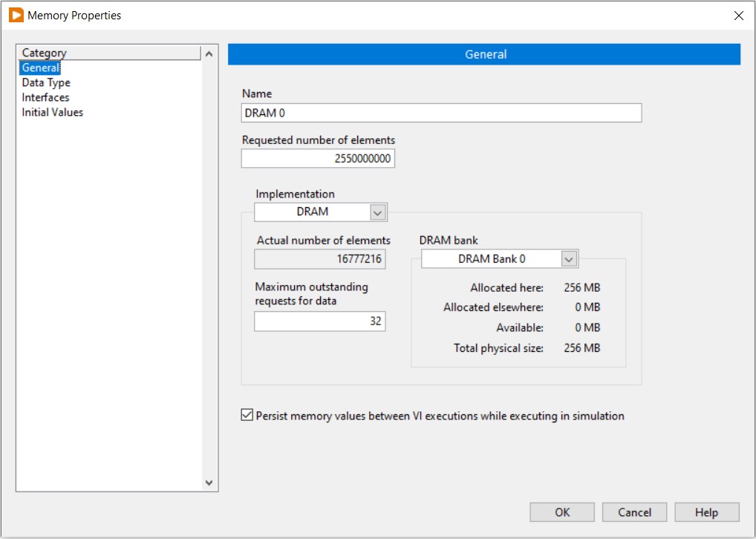Open the Data Type category
The height and width of the screenshot is (539, 756).
46,82
